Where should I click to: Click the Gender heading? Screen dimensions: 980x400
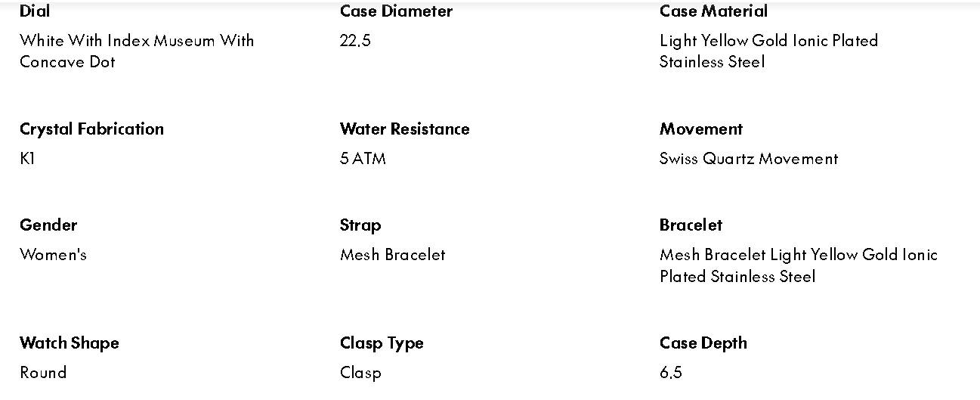coord(48,225)
